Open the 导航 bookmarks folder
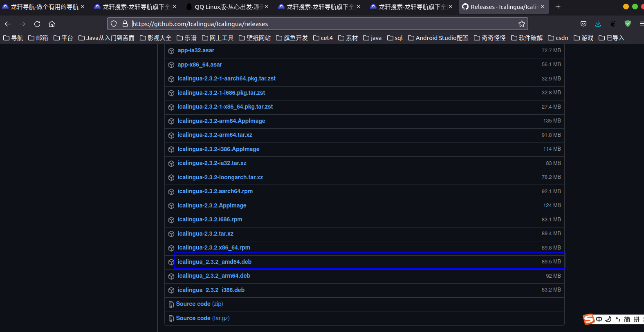The height and width of the screenshot is (332, 644). (x=13, y=38)
